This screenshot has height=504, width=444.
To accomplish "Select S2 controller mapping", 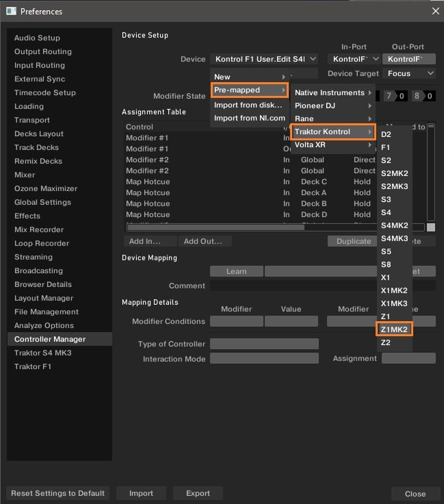I will point(395,160).
